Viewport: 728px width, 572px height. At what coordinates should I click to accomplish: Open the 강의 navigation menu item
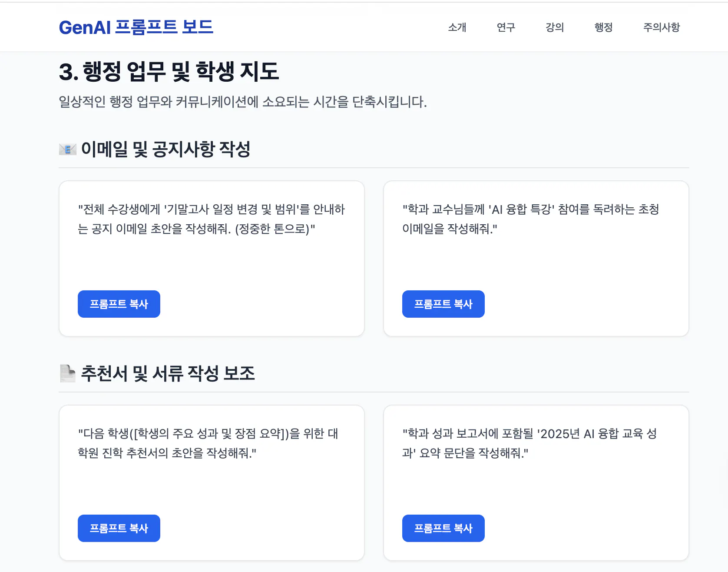(x=554, y=27)
